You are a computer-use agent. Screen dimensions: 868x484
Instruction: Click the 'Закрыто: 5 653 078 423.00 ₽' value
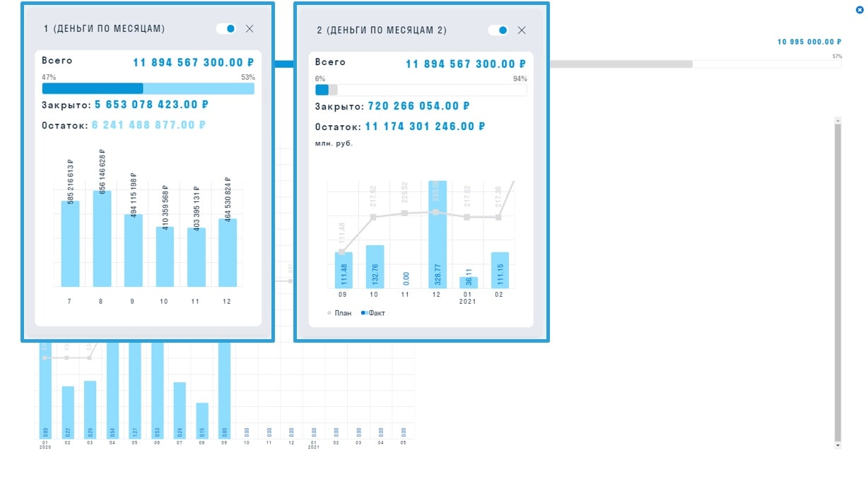[151, 105]
